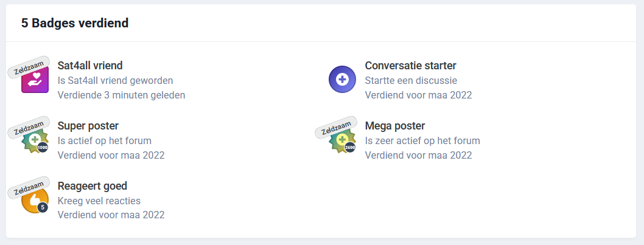Click 'Is actief op het forum' description
The height and width of the screenshot is (245, 644).
[104, 141]
